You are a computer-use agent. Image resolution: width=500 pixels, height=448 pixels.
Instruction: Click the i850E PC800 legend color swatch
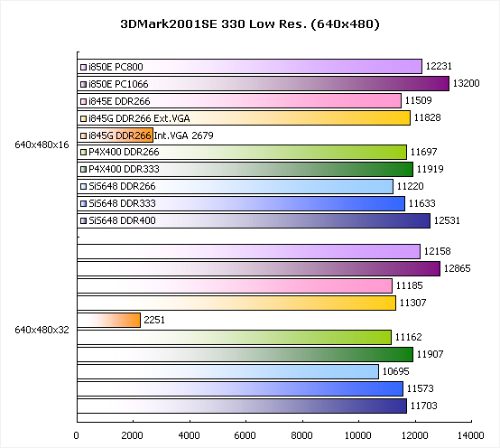tap(84, 68)
